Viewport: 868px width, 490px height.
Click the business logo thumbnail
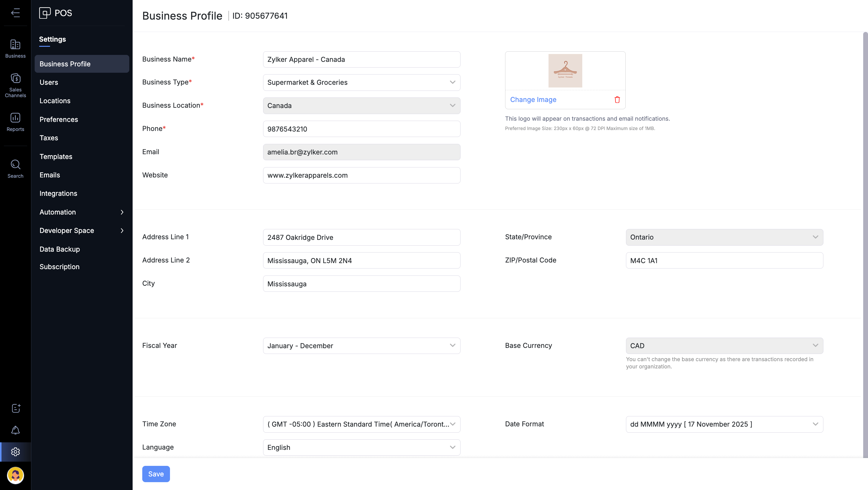(565, 71)
